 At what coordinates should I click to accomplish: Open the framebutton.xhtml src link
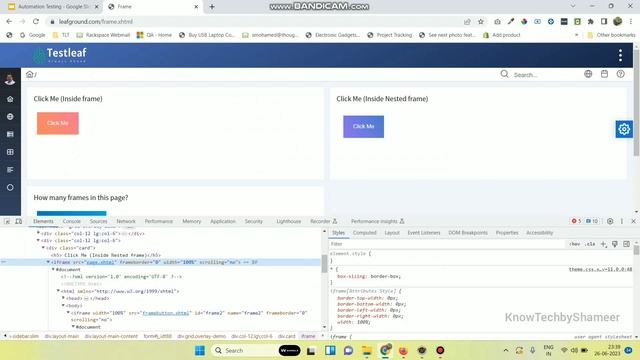tap(165, 313)
